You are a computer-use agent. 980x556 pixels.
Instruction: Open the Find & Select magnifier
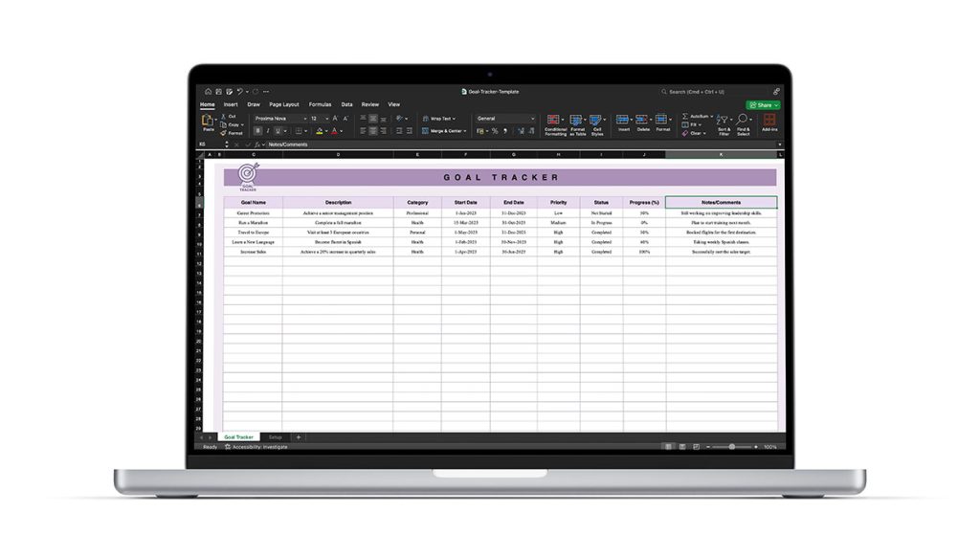tap(743, 120)
